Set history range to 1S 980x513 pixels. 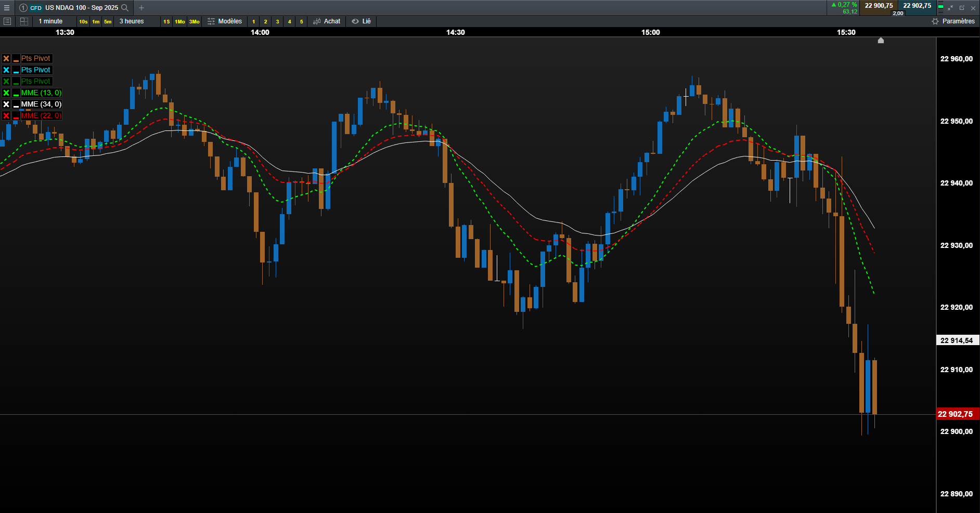tap(166, 21)
